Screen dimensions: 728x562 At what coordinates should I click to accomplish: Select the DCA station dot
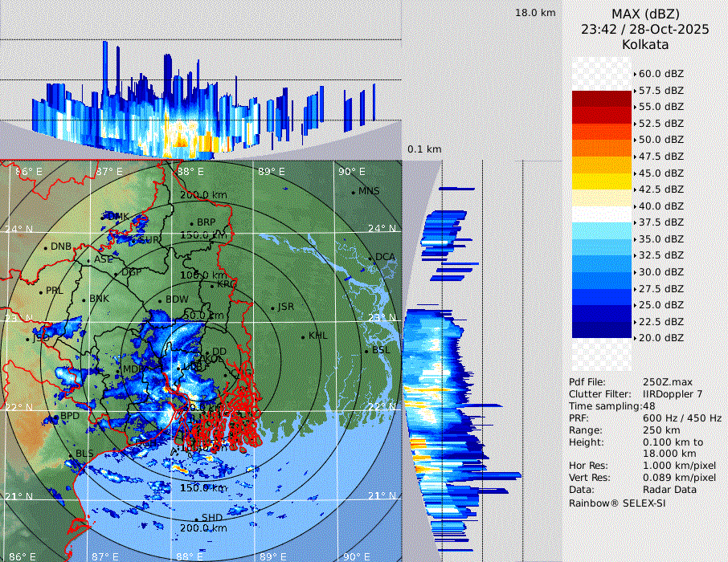pos(371,257)
